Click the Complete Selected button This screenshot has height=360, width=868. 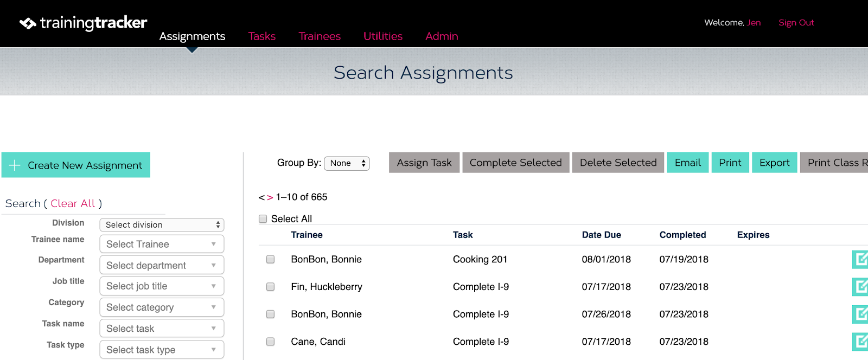(516, 163)
